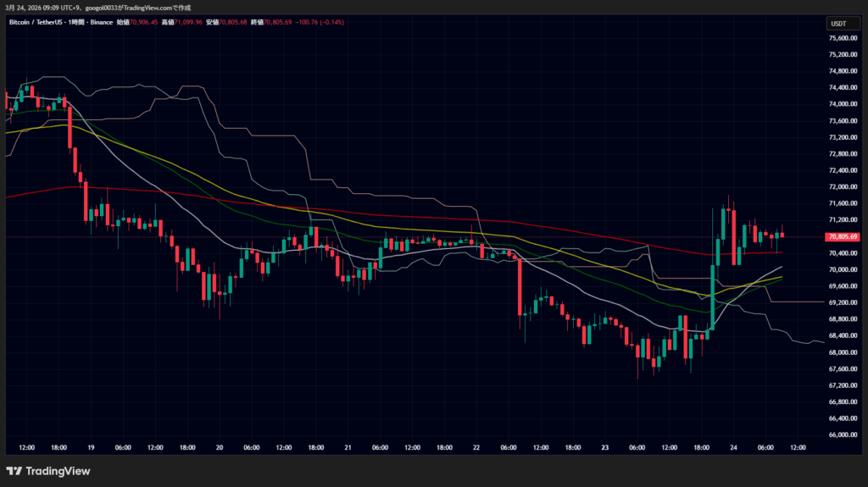The height and width of the screenshot is (487, 868).
Task: Select the date label 19 on time axis
Action: (x=91, y=447)
